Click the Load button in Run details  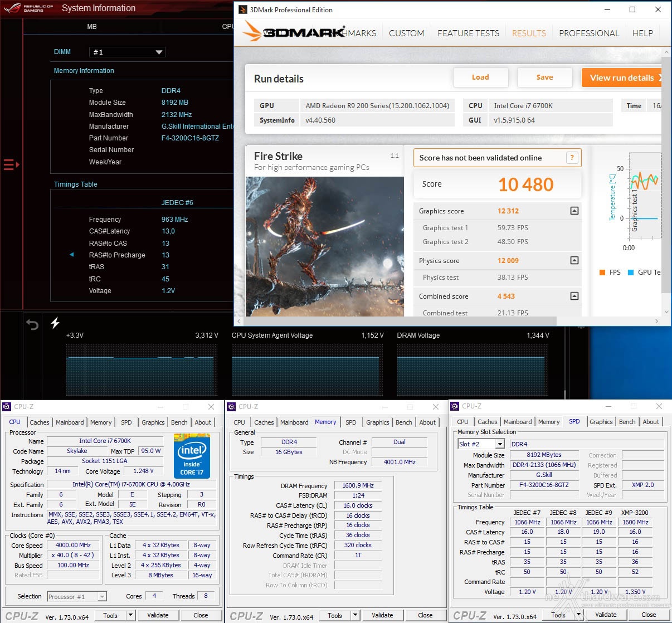(480, 77)
